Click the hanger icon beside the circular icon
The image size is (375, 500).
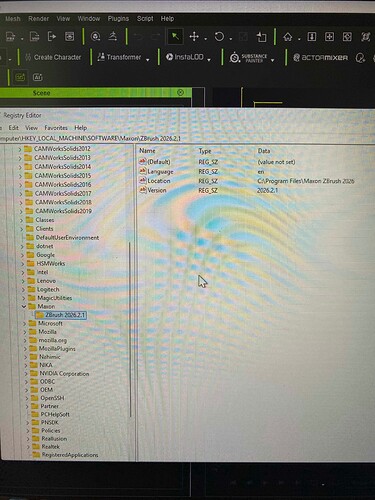tap(113, 36)
